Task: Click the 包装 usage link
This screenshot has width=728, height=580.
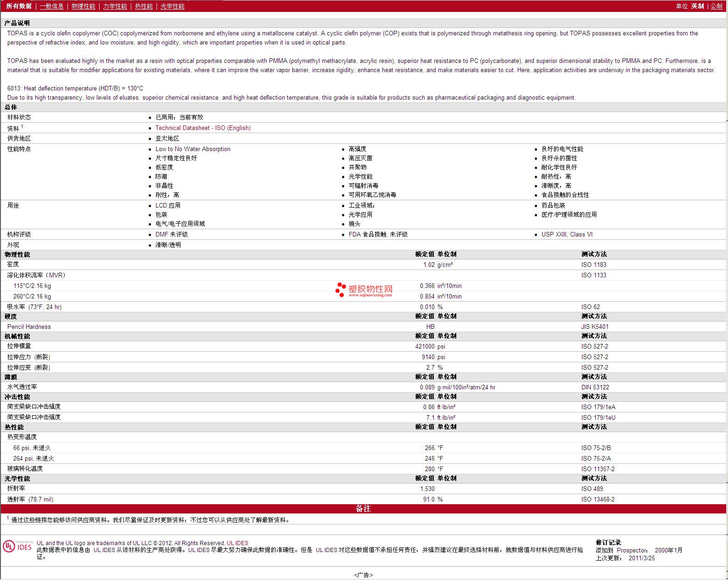Action: point(161,214)
